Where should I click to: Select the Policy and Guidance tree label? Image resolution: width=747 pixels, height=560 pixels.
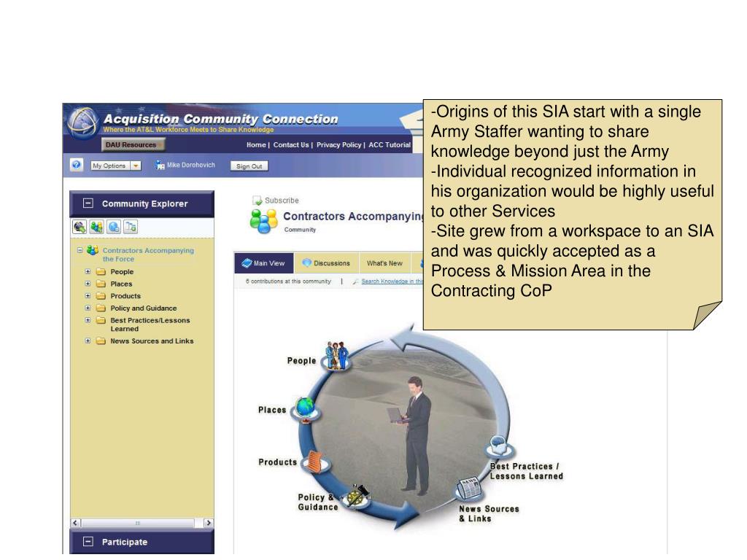point(144,308)
